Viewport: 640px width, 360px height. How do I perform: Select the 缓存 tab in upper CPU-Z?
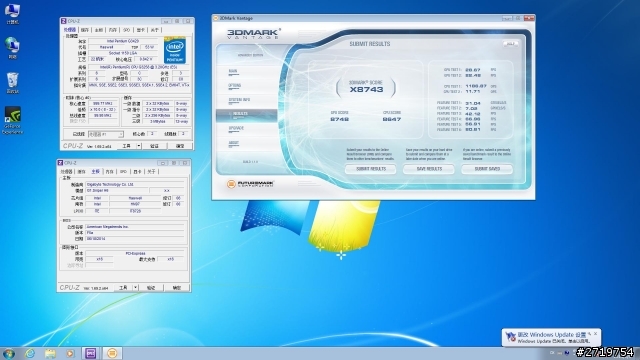tap(84, 30)
